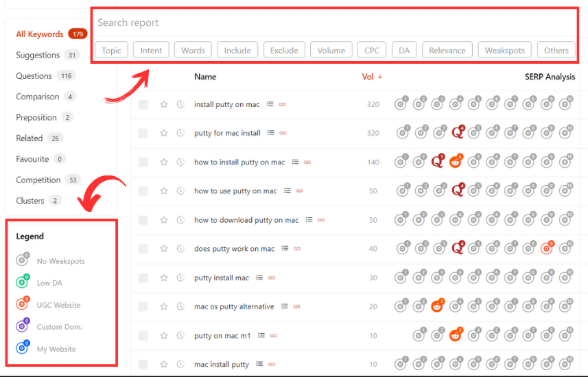Image resolution: width=588 pixels, height=377 pixels.
Task: Click Reddit icon in 'putty on mac m1' row
Action: 456,335
